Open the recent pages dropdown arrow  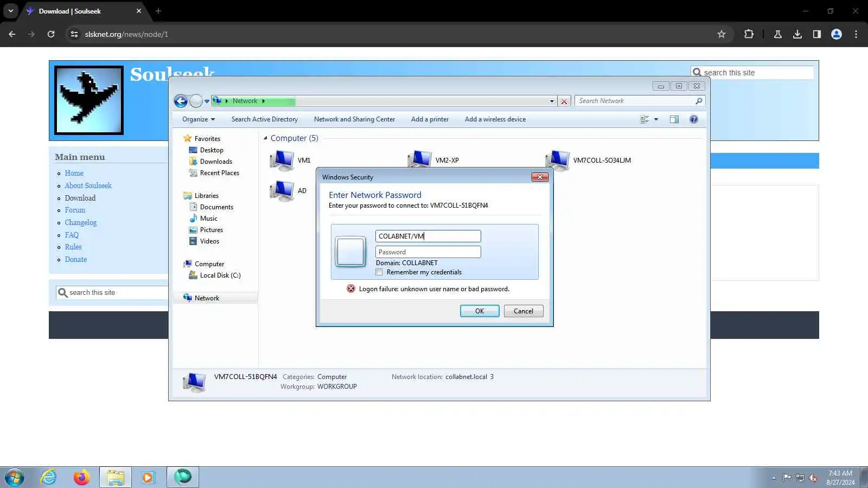coord(207,101)
